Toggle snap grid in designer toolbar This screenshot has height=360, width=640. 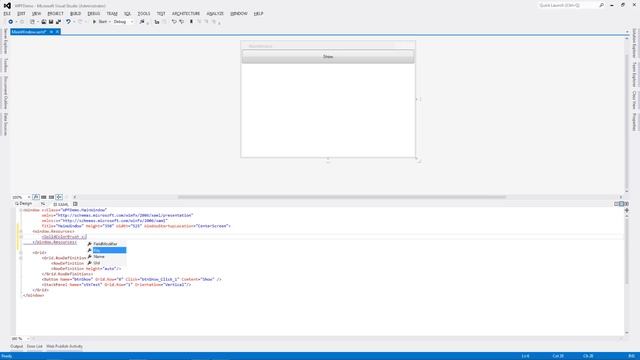point(44,197)
